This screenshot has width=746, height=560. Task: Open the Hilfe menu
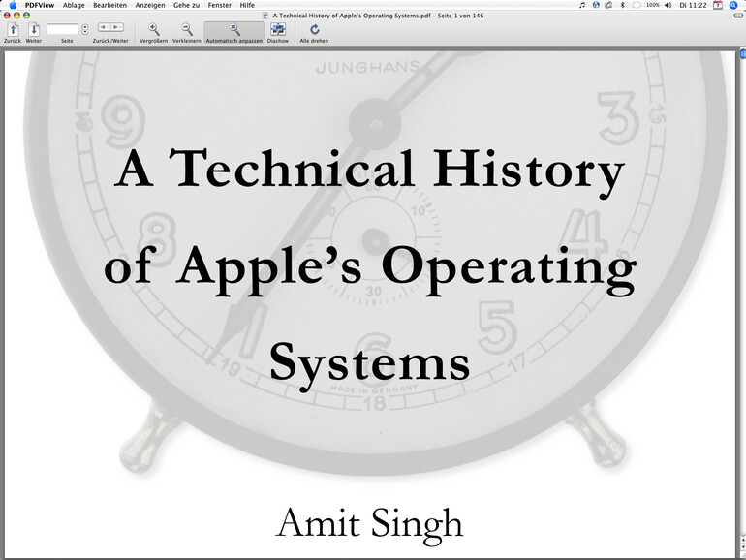(247, 5)
